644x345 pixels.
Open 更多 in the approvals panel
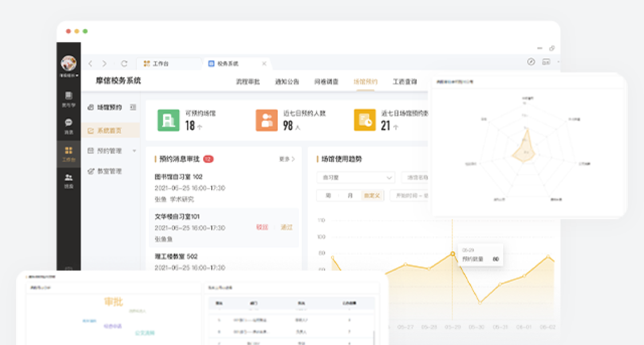pyautogui.click(x=287, y=159)
